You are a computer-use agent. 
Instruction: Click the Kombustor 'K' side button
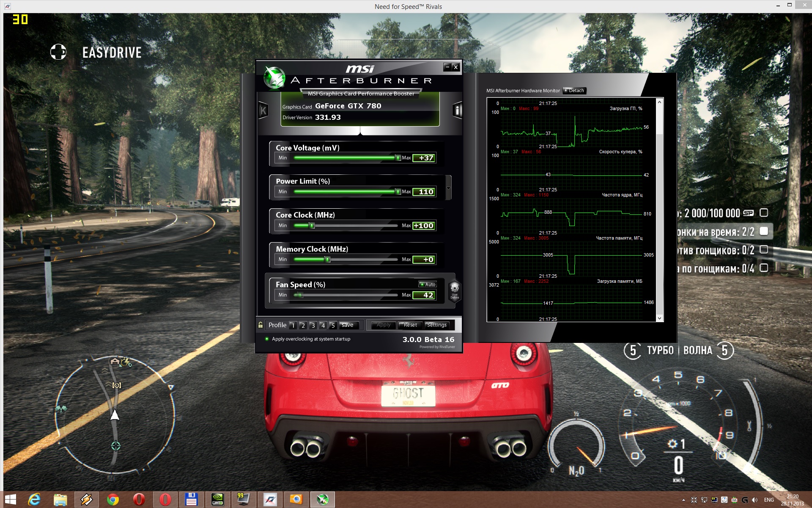pyautogui.click(x=263, y=111)
